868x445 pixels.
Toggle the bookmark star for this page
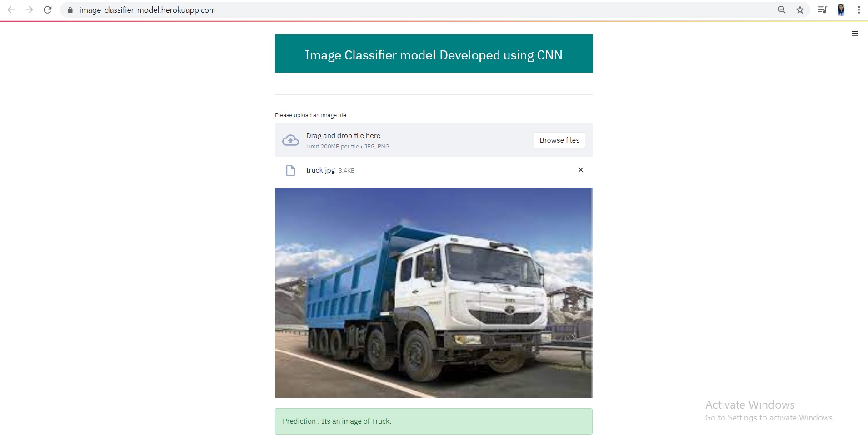click(800, 10)
